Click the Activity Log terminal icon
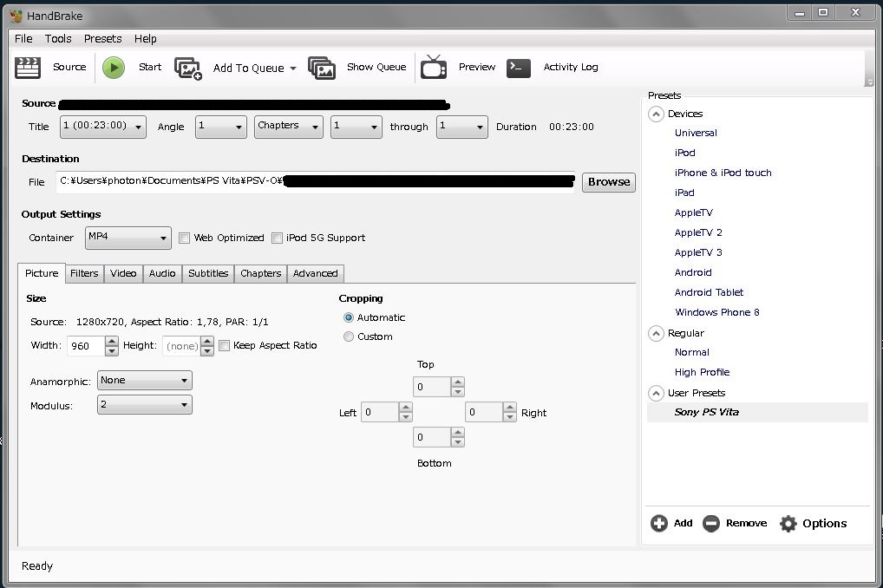This screenshot has width=883, height=588. pyautogui.click(x=518, y=68)
